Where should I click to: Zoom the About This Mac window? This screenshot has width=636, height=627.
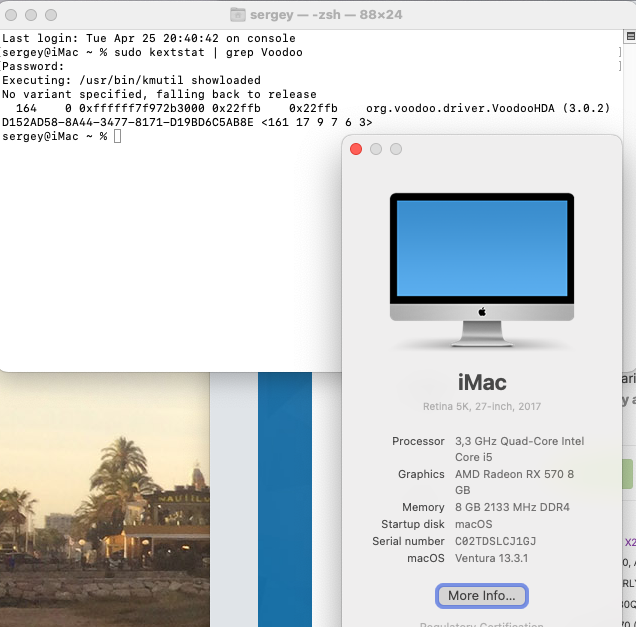tap(396, 149)
